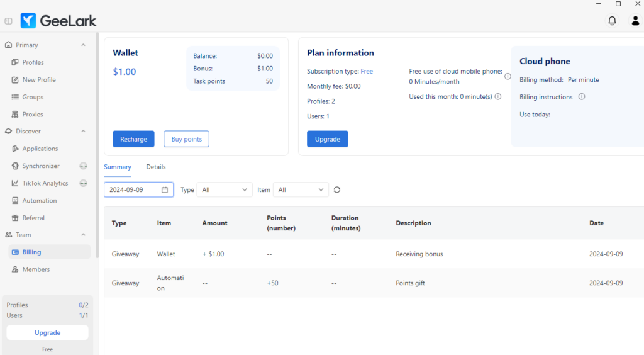Screen dimensions: 644x355
Task: Click the Profiles sidebar icon
Action: tap(15, 62)
